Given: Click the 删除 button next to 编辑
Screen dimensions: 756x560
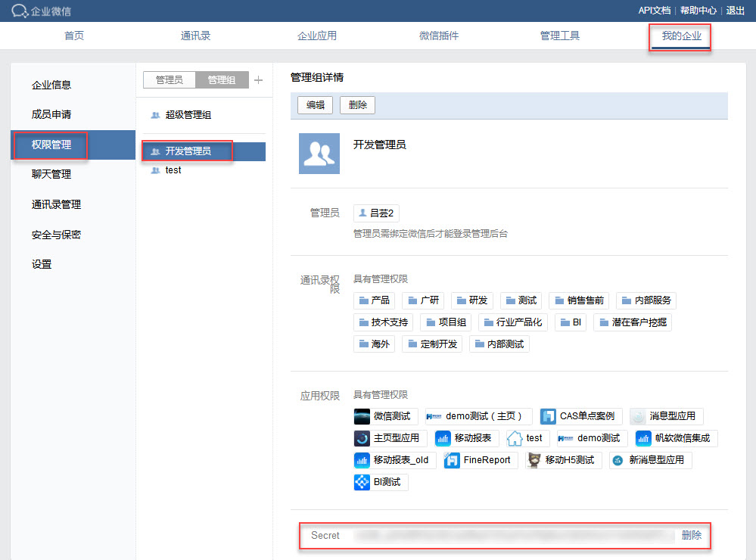Looking at the screenshot, I should pos(357,104).
